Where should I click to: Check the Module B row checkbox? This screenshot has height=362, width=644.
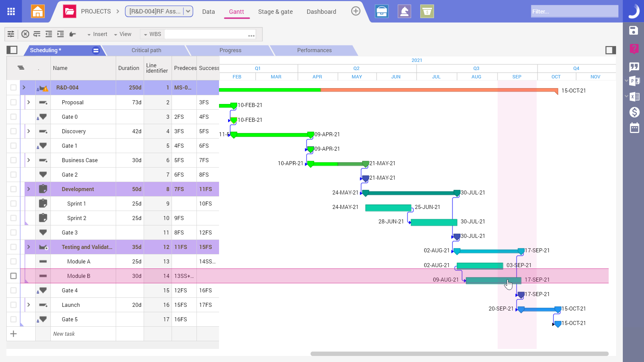point(13,276)
